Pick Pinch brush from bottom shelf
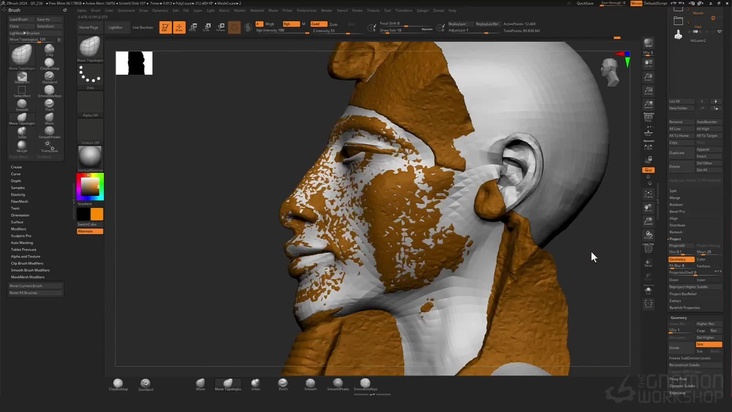The image size is (732, 412). (283, 384)
